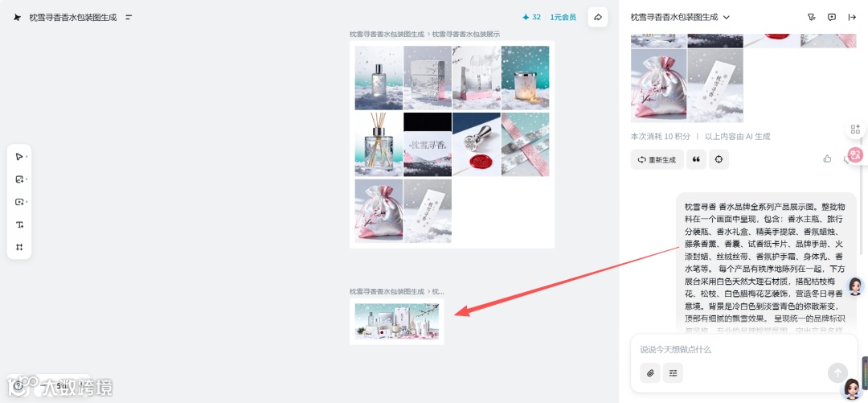Click the app logo in top-left corner

pos(17,17)
